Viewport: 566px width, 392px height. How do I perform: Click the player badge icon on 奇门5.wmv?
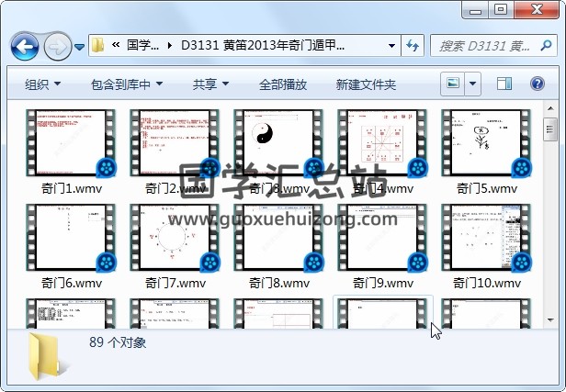(x=522, y=168)
